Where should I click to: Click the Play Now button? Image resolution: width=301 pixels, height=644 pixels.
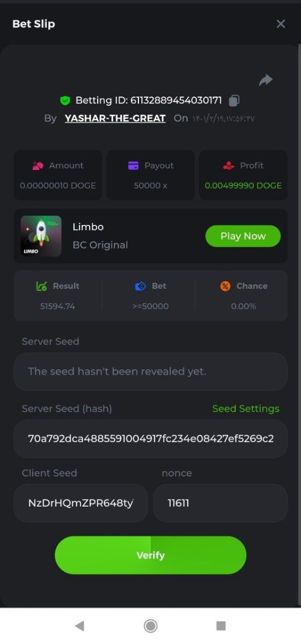[243, 236]
